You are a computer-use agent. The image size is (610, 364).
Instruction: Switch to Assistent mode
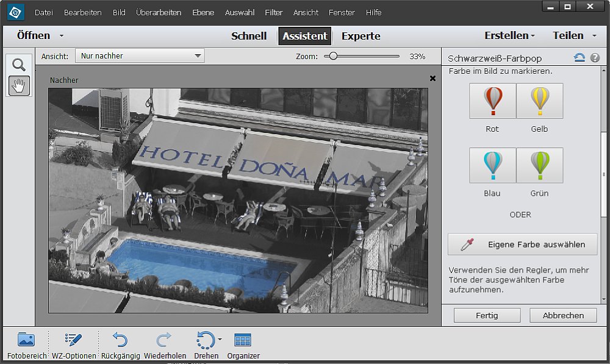pos(305,36)
